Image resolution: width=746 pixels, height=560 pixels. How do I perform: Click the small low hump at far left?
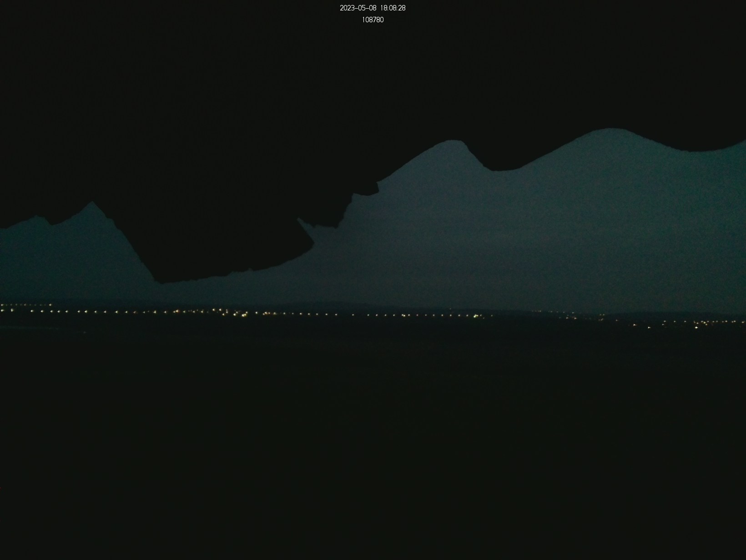coord(35,217)
